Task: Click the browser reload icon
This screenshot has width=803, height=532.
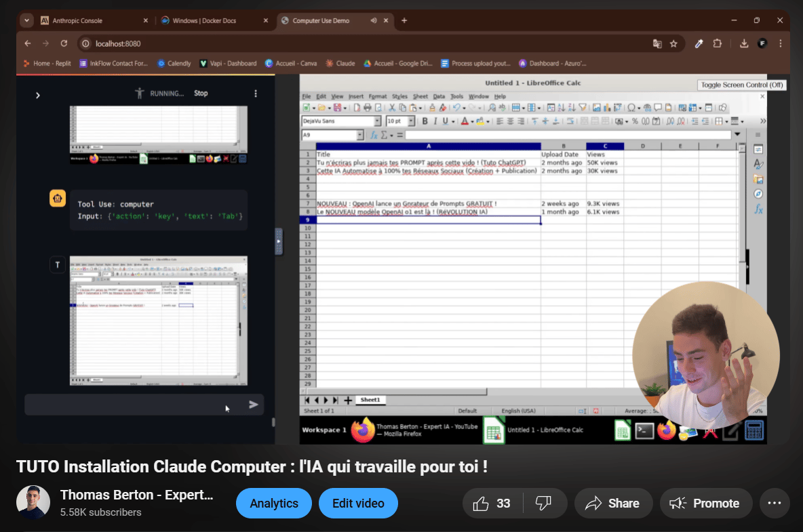Action: coord(64,43)
